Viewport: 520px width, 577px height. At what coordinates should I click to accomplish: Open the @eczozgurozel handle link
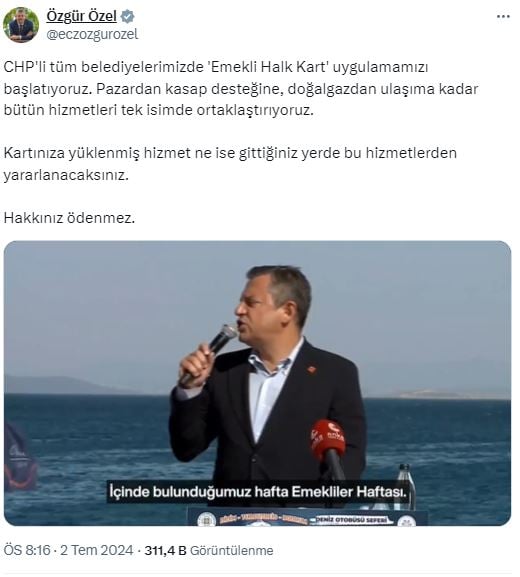(x=92, y=35)
